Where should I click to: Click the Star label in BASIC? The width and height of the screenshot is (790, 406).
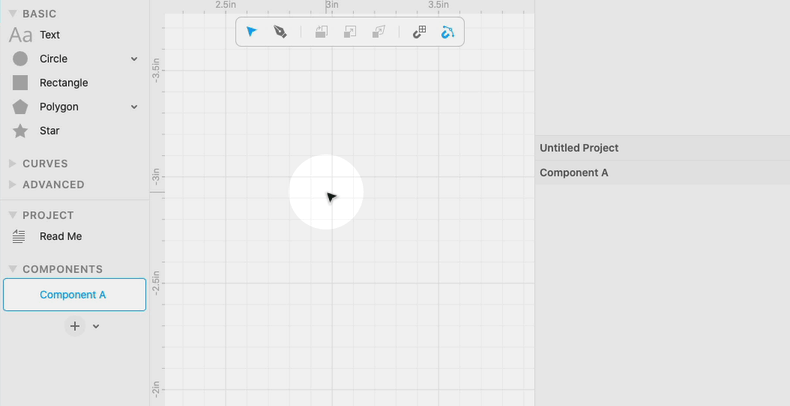(50, 130)
